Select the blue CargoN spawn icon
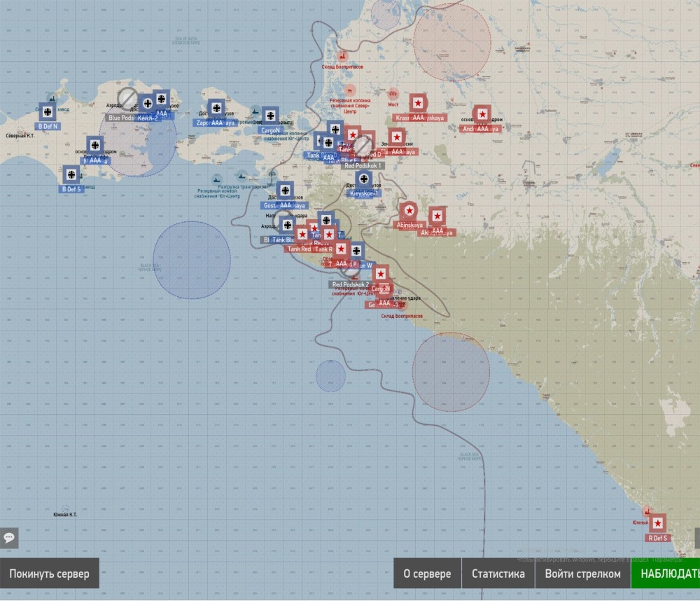The width and height of the screenshot is (700, 603). [270, 116]
